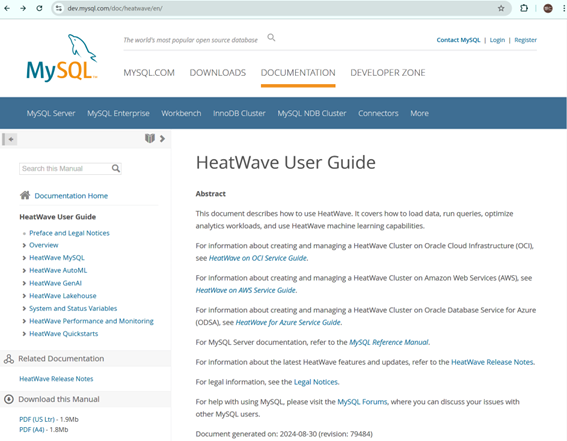The height and width of the screenshot is (441, 567).
Task: Open the browser extensions puzzle icon
Action: click(x=524, y=8)
